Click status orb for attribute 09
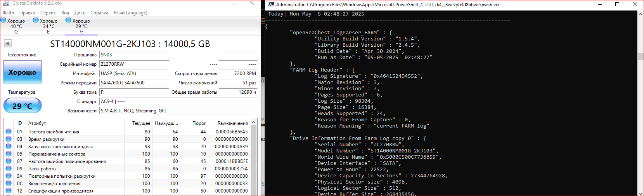 click(9, 169)
